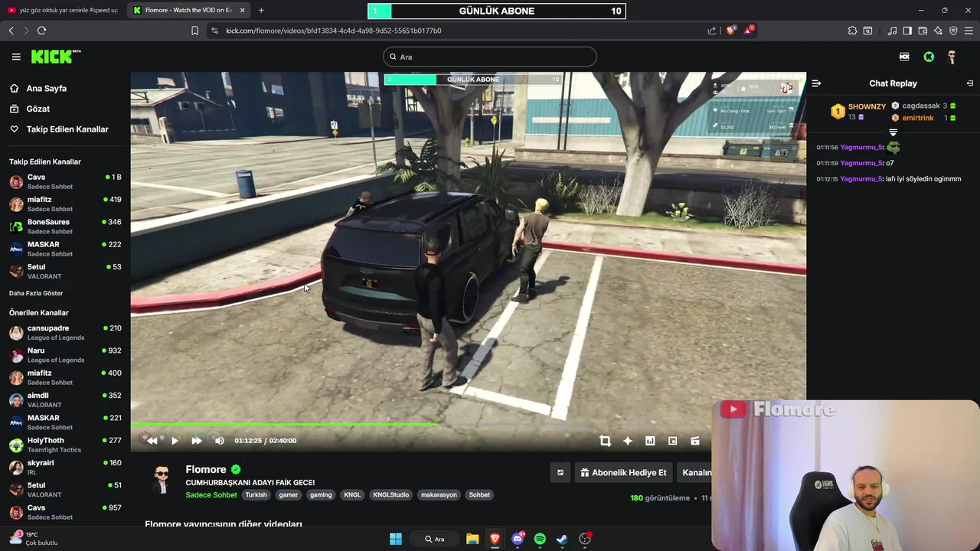Open the Flomore channel name link
The image size is (980, 551).
206,469
